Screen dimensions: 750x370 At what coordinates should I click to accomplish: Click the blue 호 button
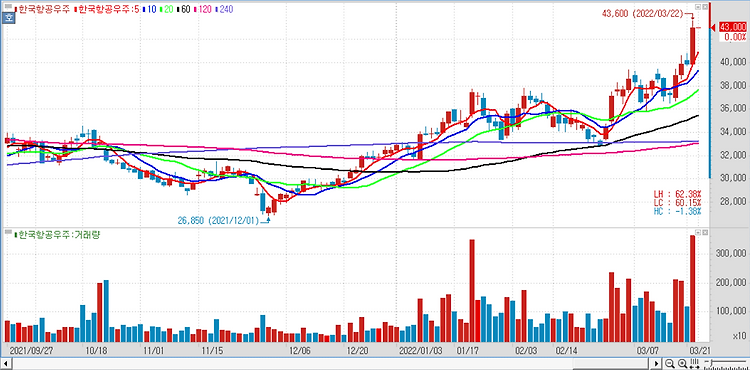pyautogui.click(x=8, y=19)
